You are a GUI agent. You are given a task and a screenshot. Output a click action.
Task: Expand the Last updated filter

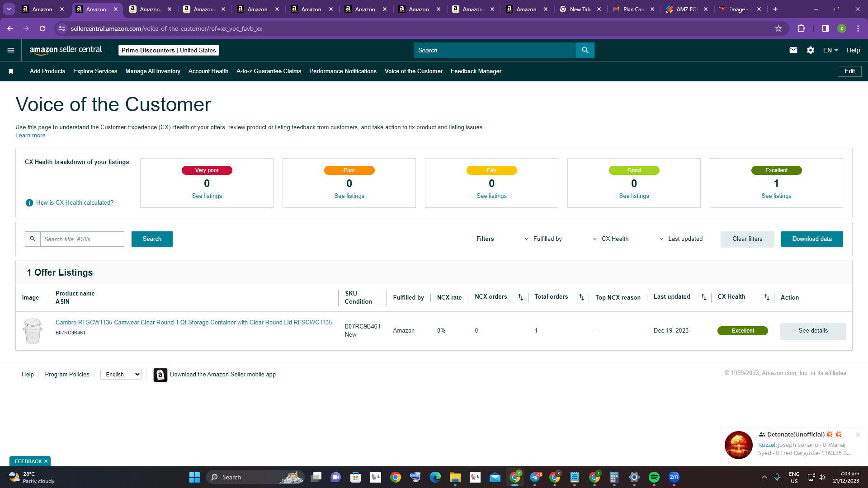(681, 239)
